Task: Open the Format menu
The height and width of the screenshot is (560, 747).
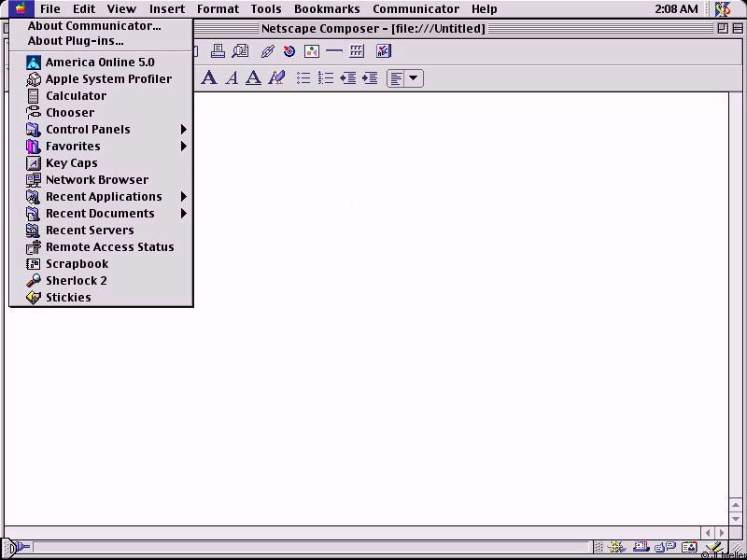Action: pos(218,8)
